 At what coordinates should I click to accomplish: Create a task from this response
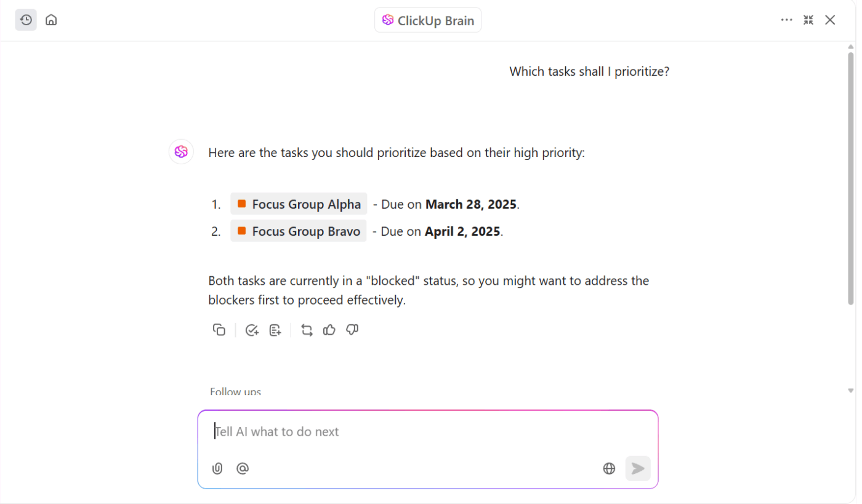coord(252,330)
